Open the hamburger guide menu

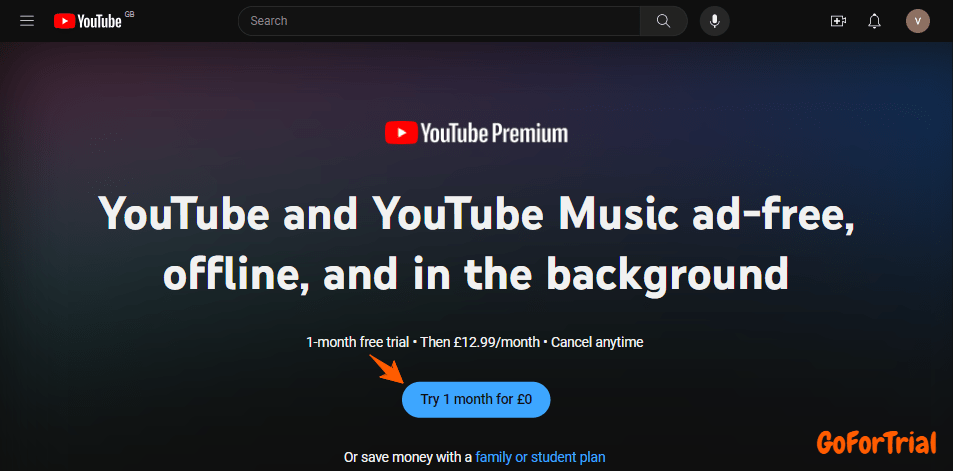(x=27, y=21)
